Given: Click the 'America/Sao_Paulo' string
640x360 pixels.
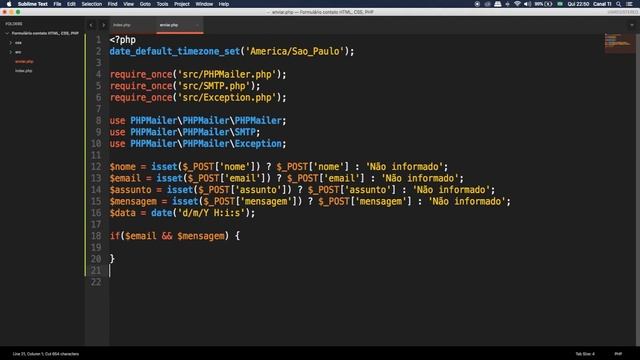Looking at the screenshot, I should click(x=295, y=51).
